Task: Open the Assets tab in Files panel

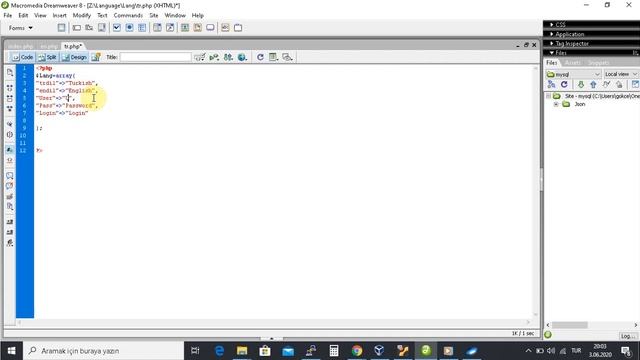Action: pyautogui.click(x=573, y=62)
